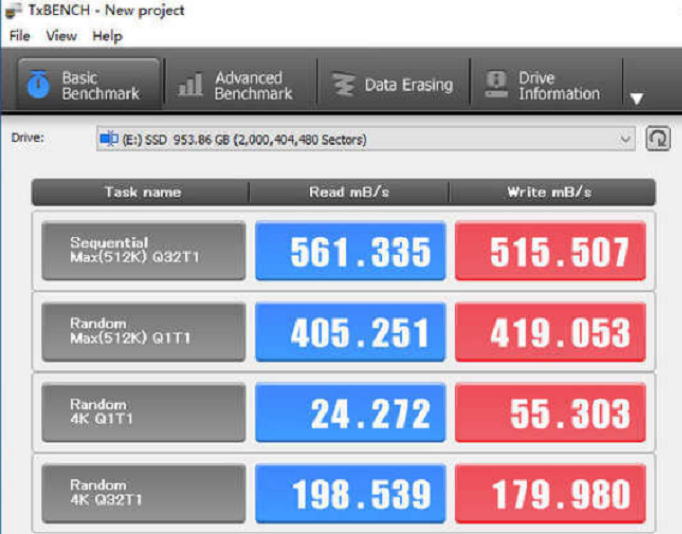Open the File menu
The height and width of the screenshot is (534, 682).
click(x=20, y=36)
